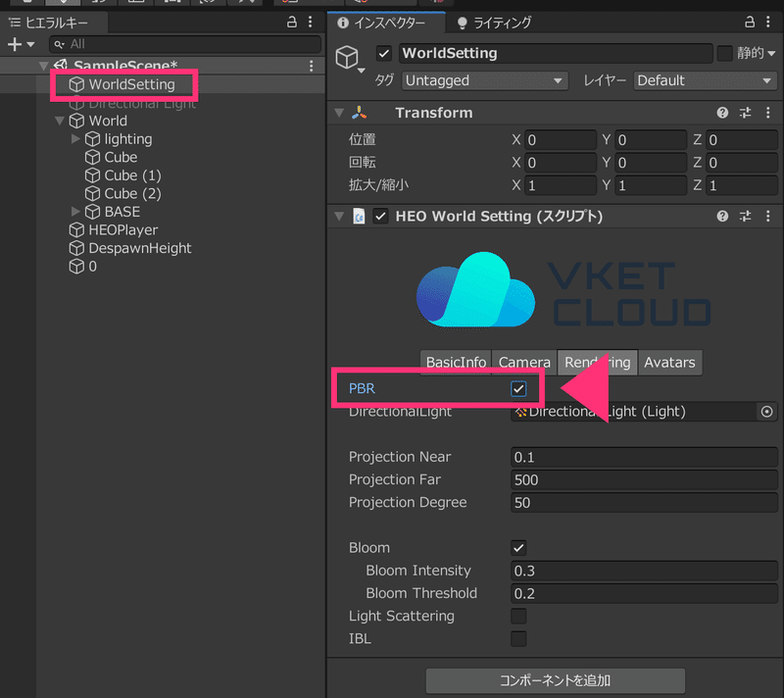Click the hierarchy search field

click(185, 44)
